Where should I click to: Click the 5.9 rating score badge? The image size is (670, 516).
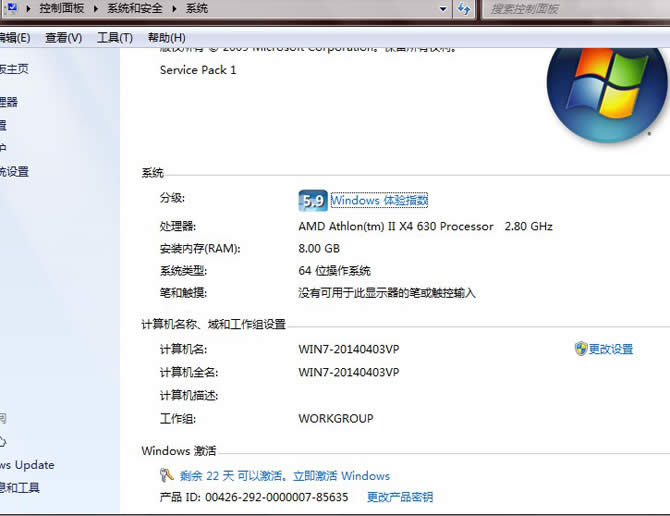coord(313,200)
